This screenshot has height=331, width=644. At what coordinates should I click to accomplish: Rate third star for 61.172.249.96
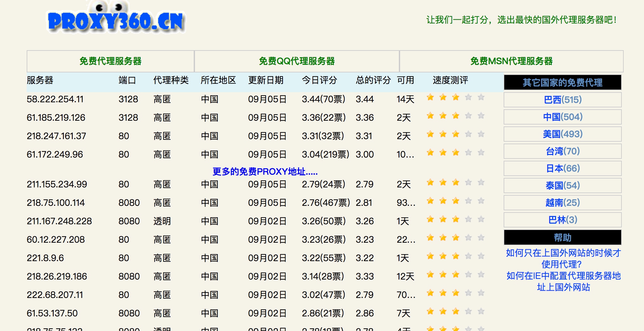point(456,152)
